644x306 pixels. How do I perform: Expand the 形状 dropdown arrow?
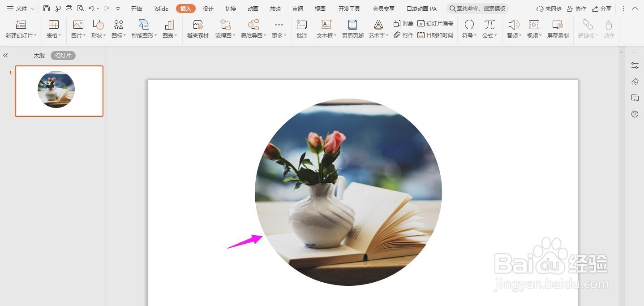click(104, 36)
